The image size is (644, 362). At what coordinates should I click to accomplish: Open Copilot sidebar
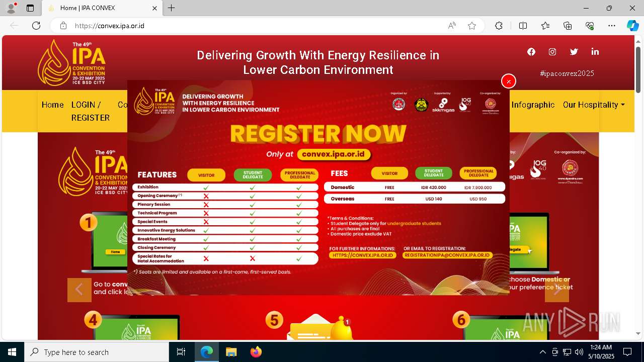coord(632,26)
